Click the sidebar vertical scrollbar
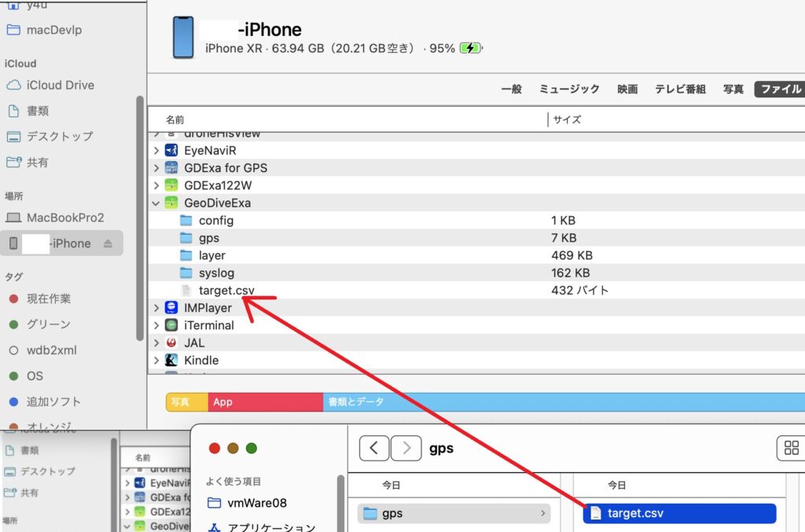The image size is (805, 532). pyautogui.click(x=140, y=218)
